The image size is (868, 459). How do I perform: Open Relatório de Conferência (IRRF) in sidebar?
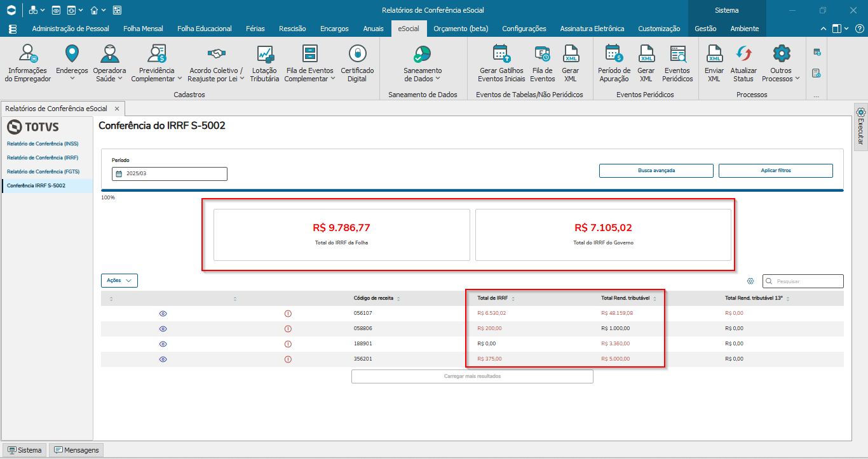point(43,157)
